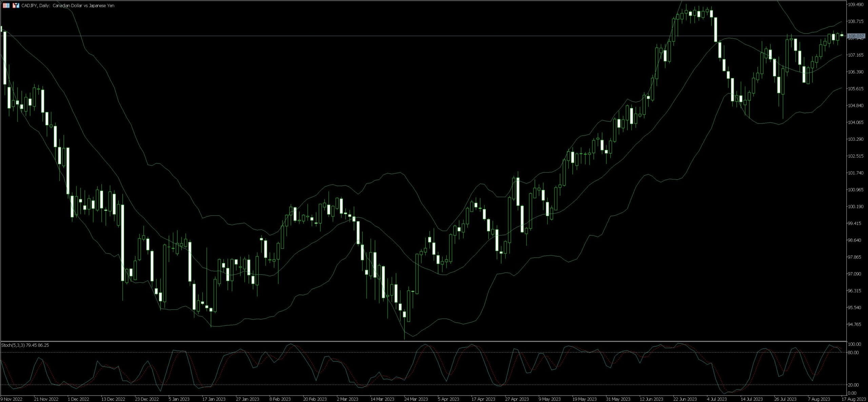
Task: Click the 80.00 stochastic level label
Action: (853, 352)
